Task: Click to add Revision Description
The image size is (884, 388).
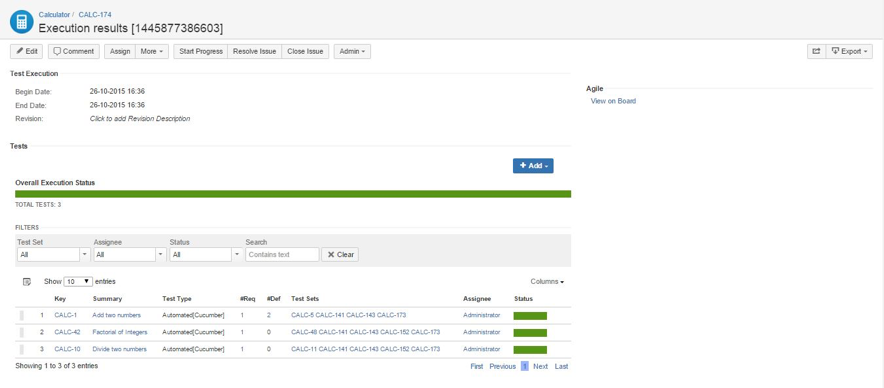Action: coord(140,119)
